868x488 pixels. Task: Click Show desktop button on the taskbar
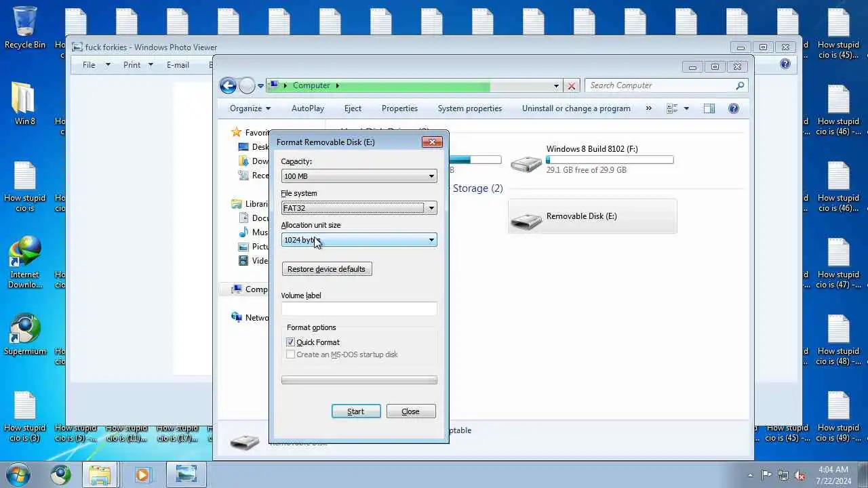863,475
